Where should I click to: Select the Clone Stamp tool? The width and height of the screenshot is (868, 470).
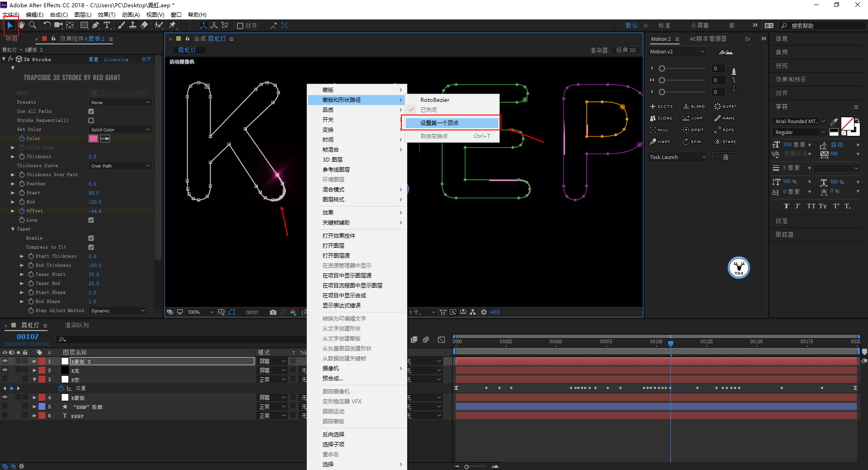click(133, 25)
